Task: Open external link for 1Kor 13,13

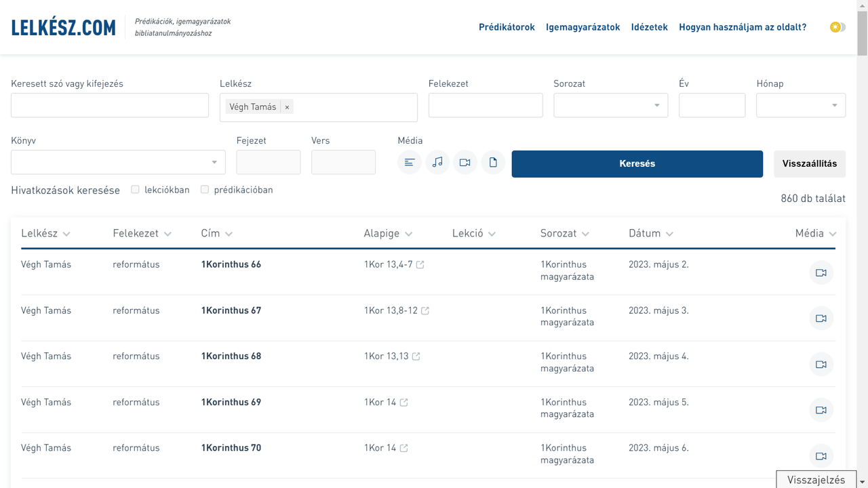Action: point(416,357)
